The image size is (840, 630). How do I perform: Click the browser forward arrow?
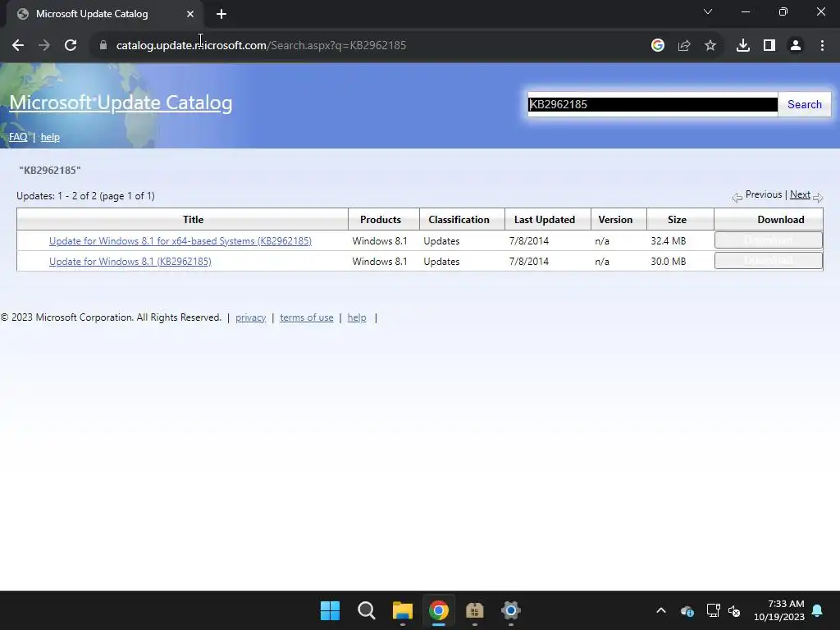tap(44, 46)
